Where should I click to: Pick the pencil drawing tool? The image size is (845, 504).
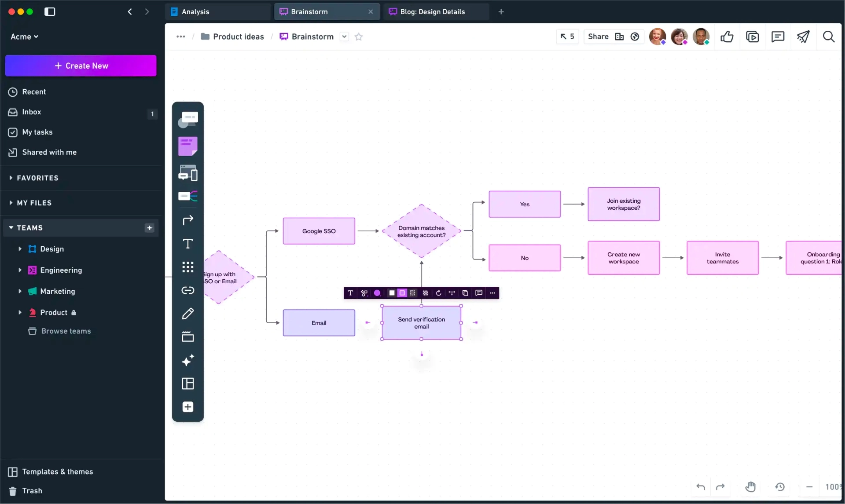pos(188,314)
